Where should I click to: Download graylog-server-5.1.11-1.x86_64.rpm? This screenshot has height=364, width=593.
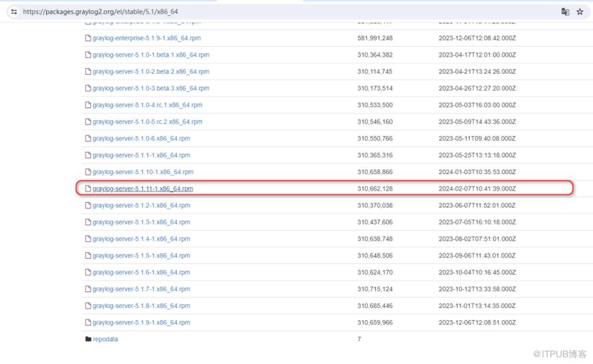coord(143,189)
